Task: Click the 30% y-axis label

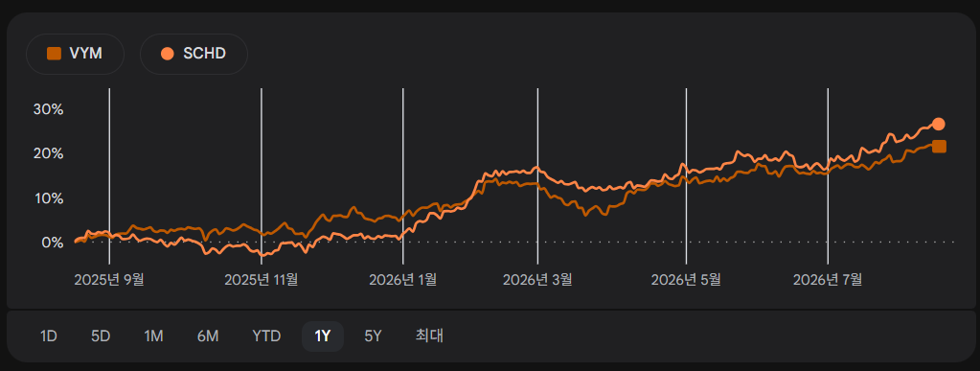Action: click(x=49, y=109)
